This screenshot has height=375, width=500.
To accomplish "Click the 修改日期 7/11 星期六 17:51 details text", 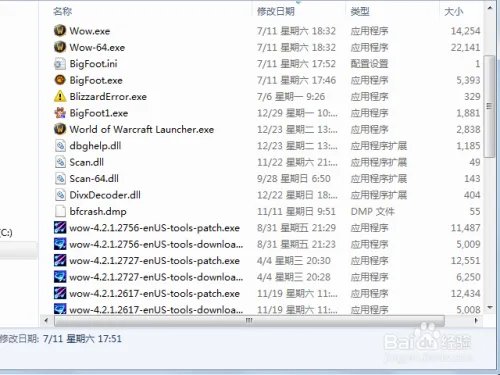I will [61, 339].
